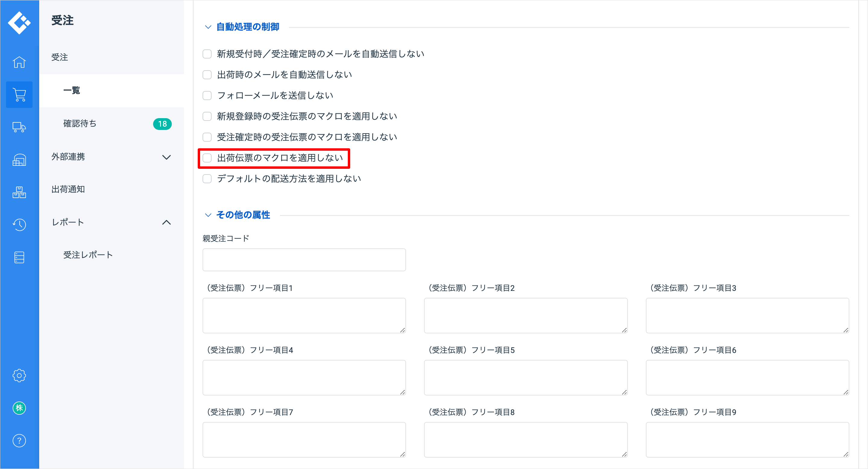868x469 pixels.
Task: Open the Home icon in the sidebar
Action: (x=19, y=62)
